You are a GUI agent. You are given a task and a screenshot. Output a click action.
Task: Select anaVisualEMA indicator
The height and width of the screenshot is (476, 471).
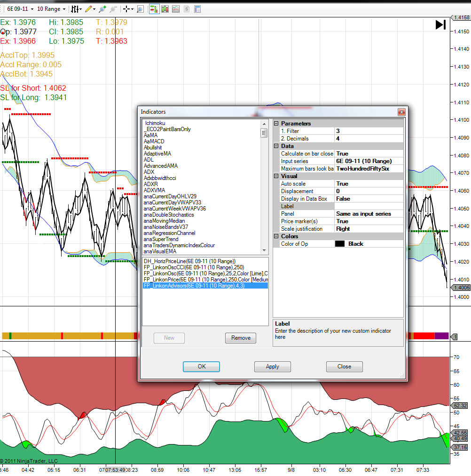[x=160, y=251]
